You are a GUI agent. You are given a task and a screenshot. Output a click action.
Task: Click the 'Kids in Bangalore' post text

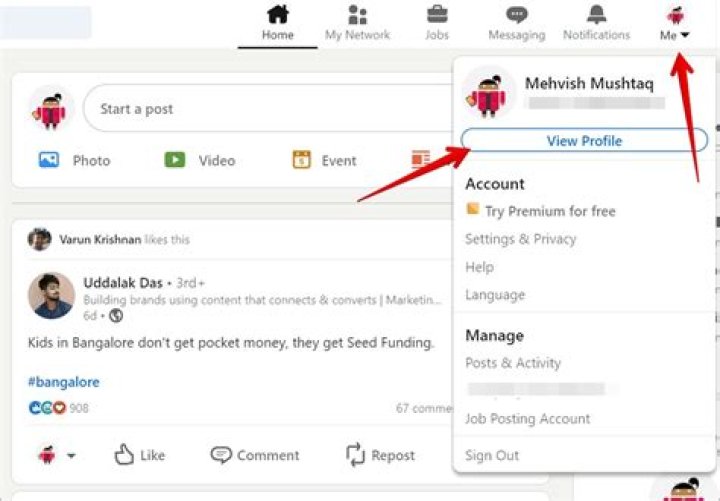(x=231, y=343)
